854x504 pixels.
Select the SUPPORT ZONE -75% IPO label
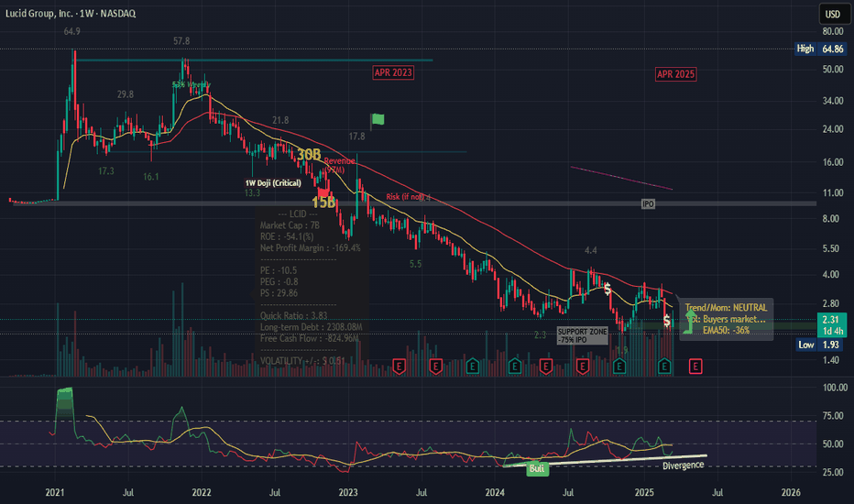582,335
